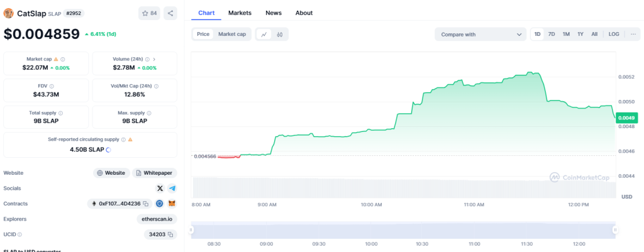Click the 4.50B SLAP circulating value
Viewport: 644px width, 252px height.
coord(87,150)
